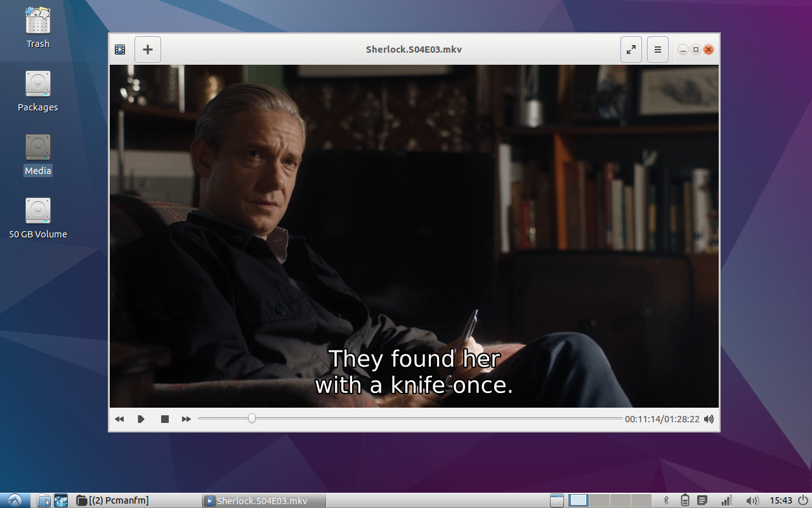The height and width of the screenshot is (508, 812).
Task: Mute audio with the player's speaker icon
Action: (709, 419)
